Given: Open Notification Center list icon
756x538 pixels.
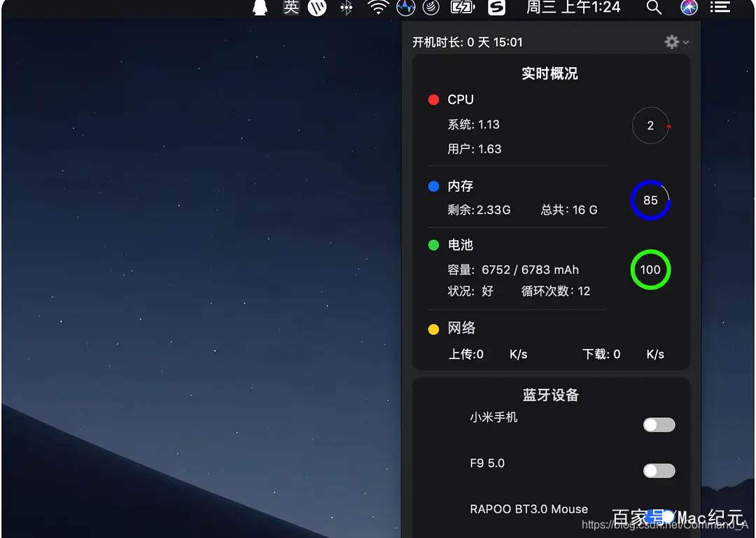Looking at the screenshot, I should [720, 7].
